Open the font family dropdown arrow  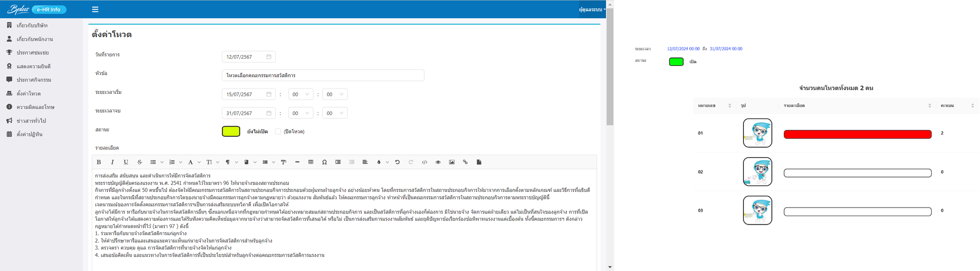tap(199, 162)
